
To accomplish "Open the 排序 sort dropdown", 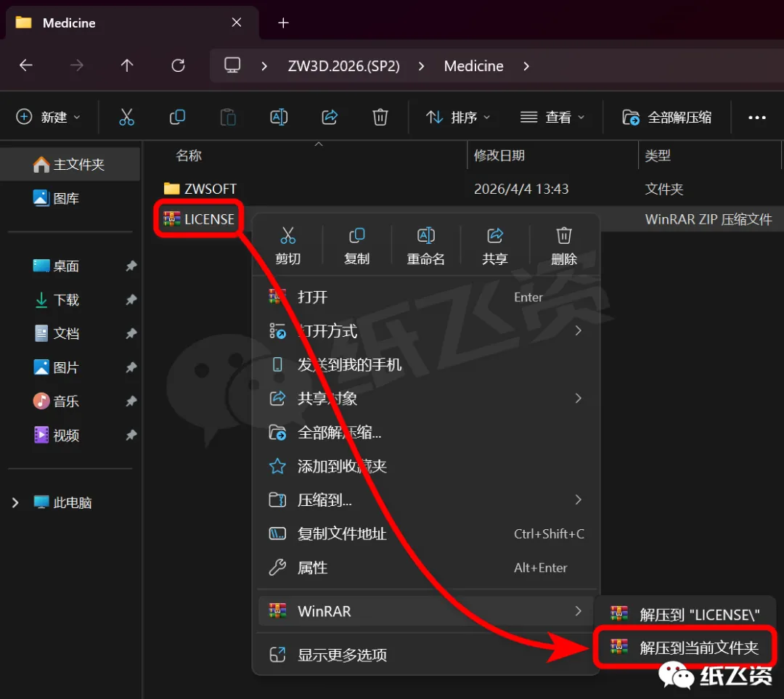I will pos(458,118).
